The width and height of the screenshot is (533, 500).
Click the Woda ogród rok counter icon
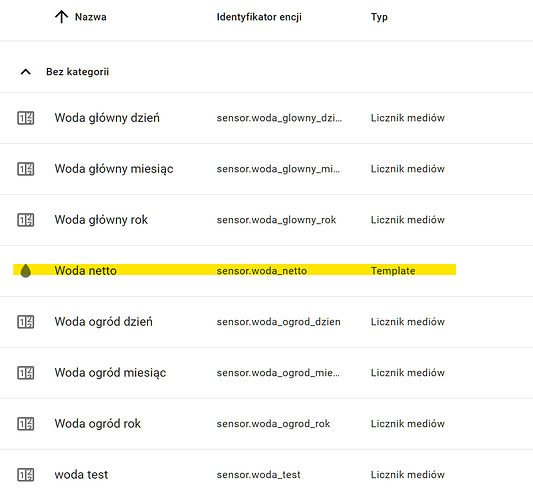[25, 424]
